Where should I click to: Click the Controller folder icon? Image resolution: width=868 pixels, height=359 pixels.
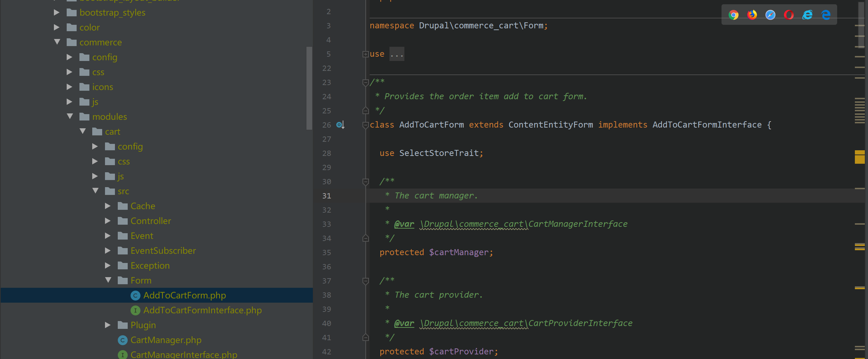pyautogui.click(x=123, y=221)
